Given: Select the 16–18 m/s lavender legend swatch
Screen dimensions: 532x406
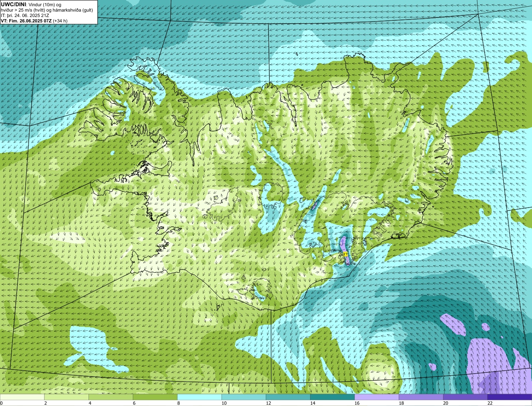Looking at the screenshot, I should [x=377, y=397].
